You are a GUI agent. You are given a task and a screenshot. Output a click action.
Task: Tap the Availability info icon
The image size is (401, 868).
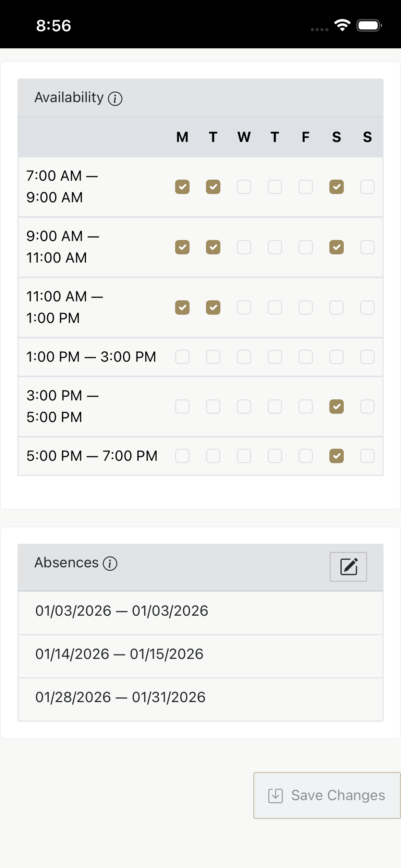point(115,99)
